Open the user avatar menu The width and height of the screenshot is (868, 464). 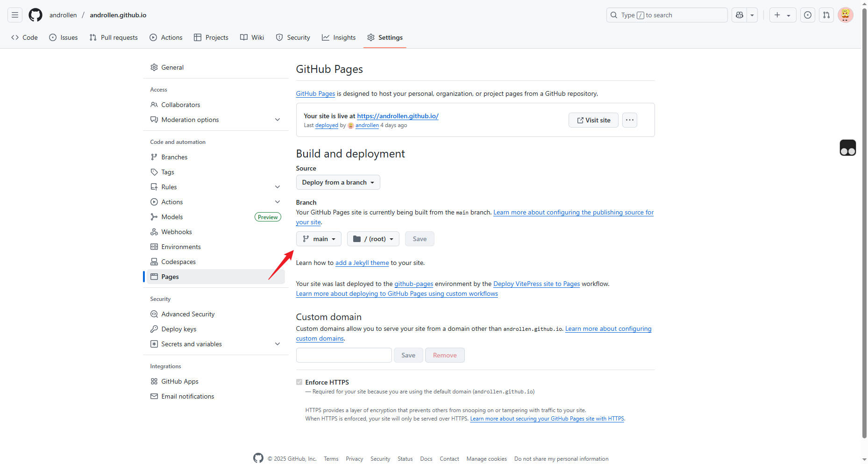tap(846, 15)
